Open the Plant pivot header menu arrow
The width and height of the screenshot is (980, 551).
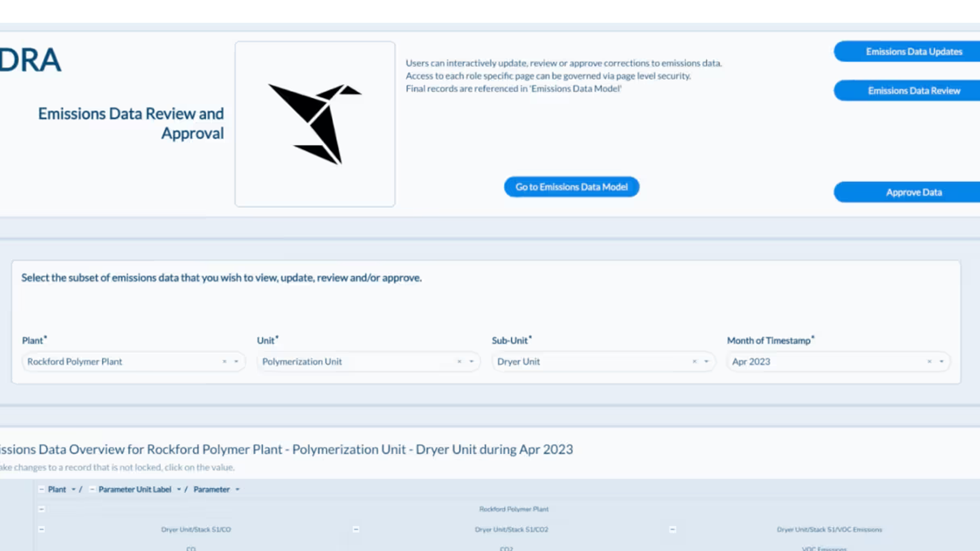click(x=73, y=490)
